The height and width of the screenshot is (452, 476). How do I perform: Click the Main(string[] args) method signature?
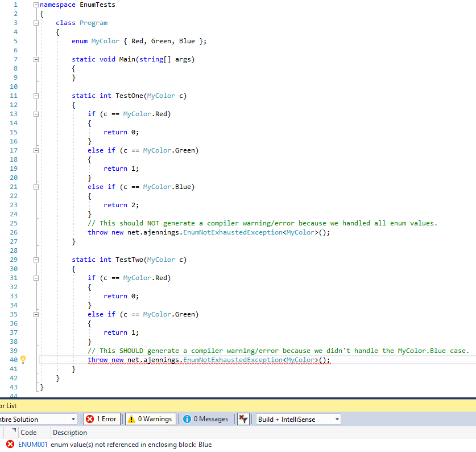click(x=156, y=59)
